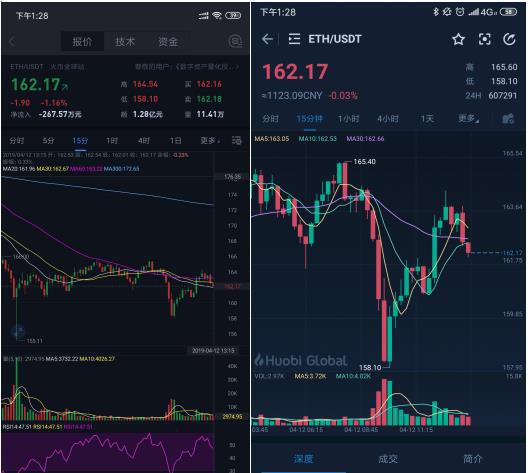Tap the MA5:163.05 indicator label

click(x=272, y=138)
